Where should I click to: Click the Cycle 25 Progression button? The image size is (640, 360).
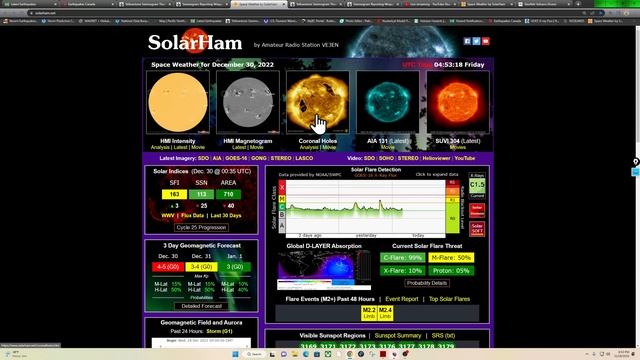pyautogui.click(x=201, y=227)
